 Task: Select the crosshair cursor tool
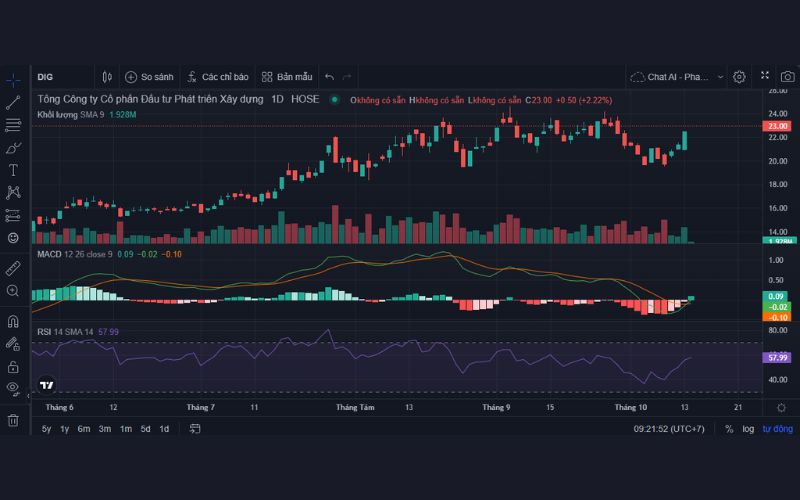(13, 78)
